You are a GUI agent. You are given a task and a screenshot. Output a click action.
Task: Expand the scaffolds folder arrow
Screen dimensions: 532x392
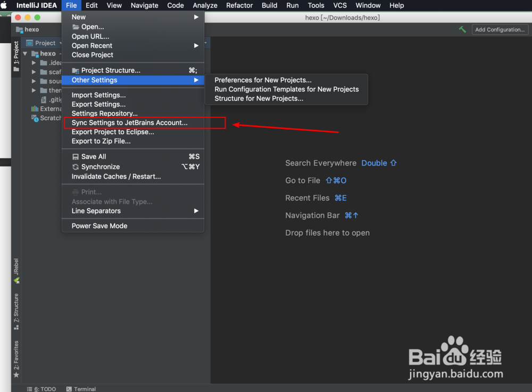[34, 72]
